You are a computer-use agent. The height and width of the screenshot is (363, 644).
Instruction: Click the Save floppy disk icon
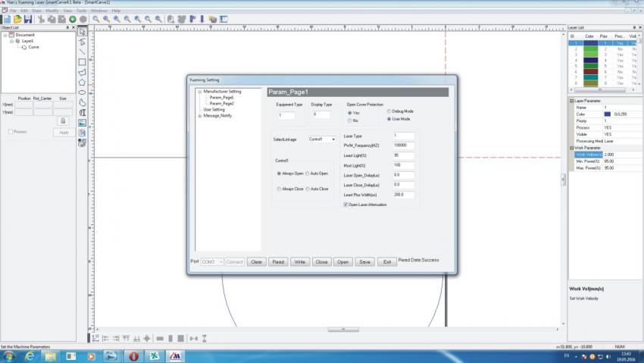tap(27, 19)
